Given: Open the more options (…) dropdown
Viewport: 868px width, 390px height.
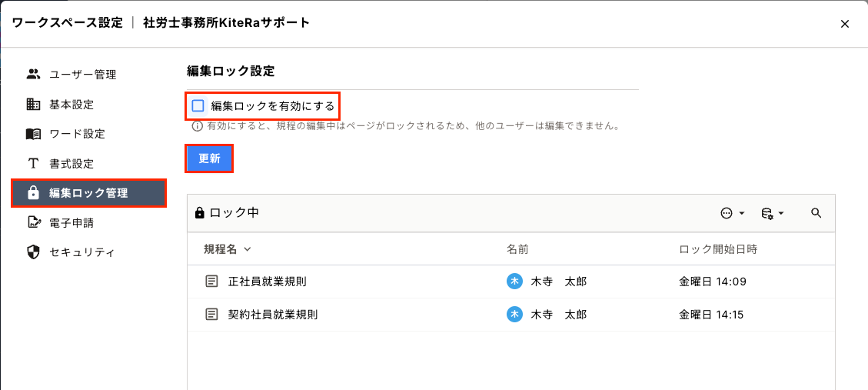Looking at the screenshot, I should tap(732, 213).
